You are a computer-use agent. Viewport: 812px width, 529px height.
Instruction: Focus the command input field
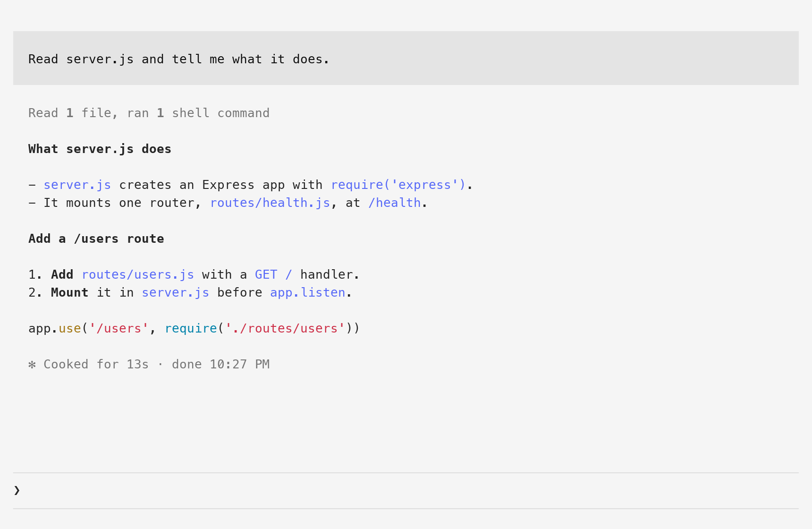coord(406,490)
